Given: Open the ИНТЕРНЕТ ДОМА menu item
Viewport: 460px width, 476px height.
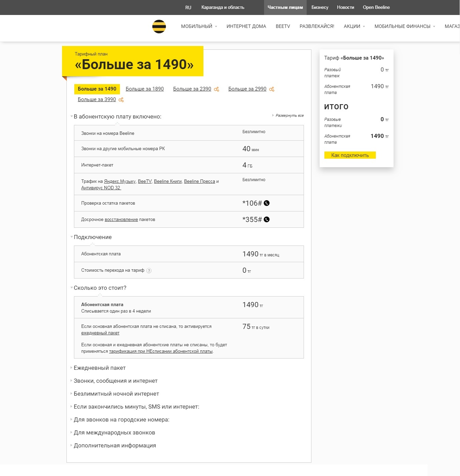Looking at the screenshot, I should pos(246,26).
